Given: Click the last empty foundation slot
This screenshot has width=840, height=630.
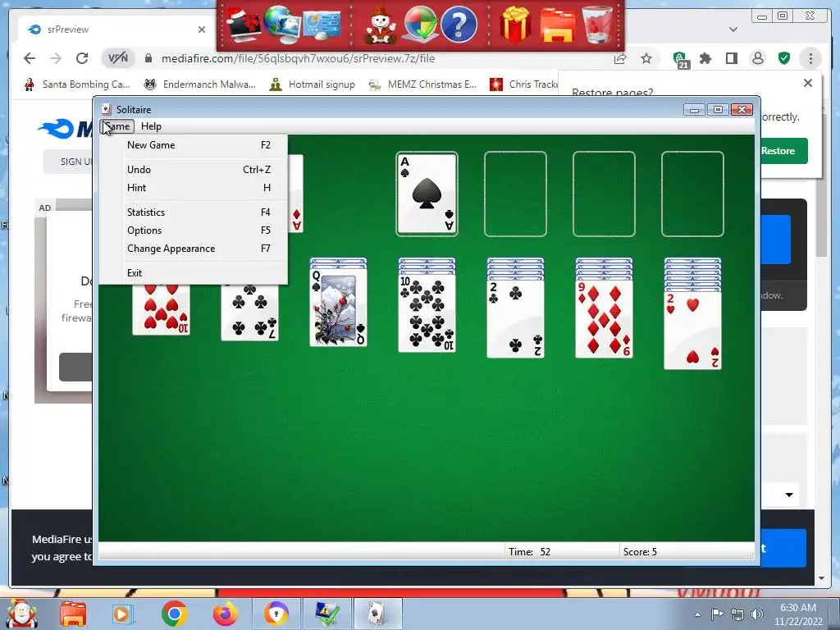Looking at the screenshot, I should click(692, 194).
